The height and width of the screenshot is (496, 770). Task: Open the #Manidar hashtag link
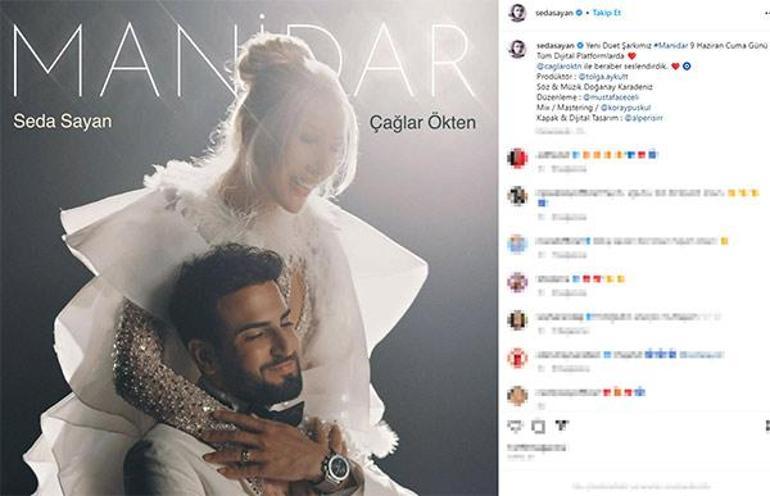[671, 45]
